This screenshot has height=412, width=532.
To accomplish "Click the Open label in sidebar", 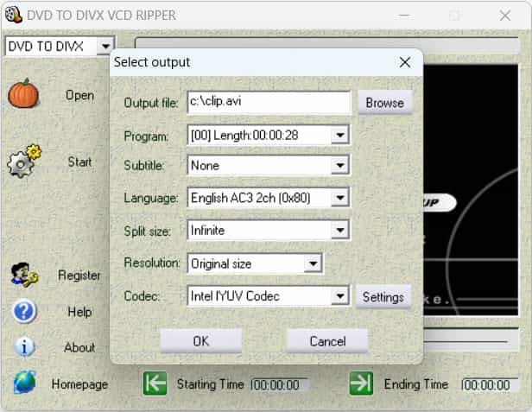I will point(79,95).
